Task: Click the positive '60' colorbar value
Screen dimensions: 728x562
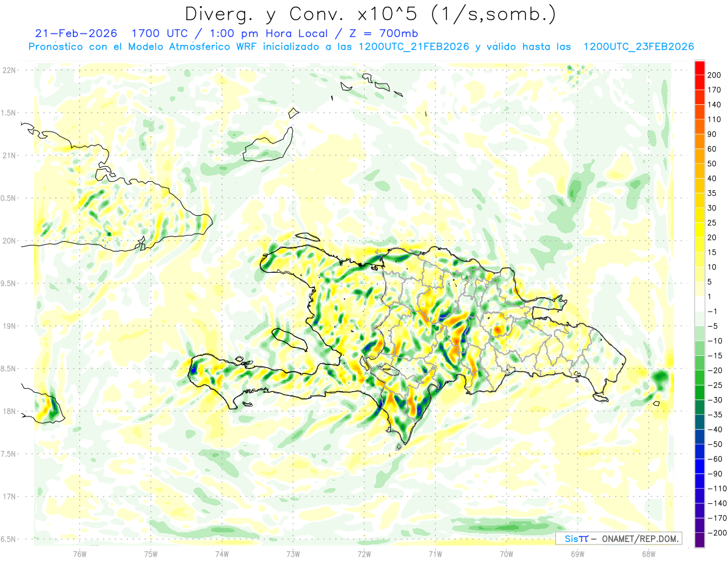Action: coord(712,149)
